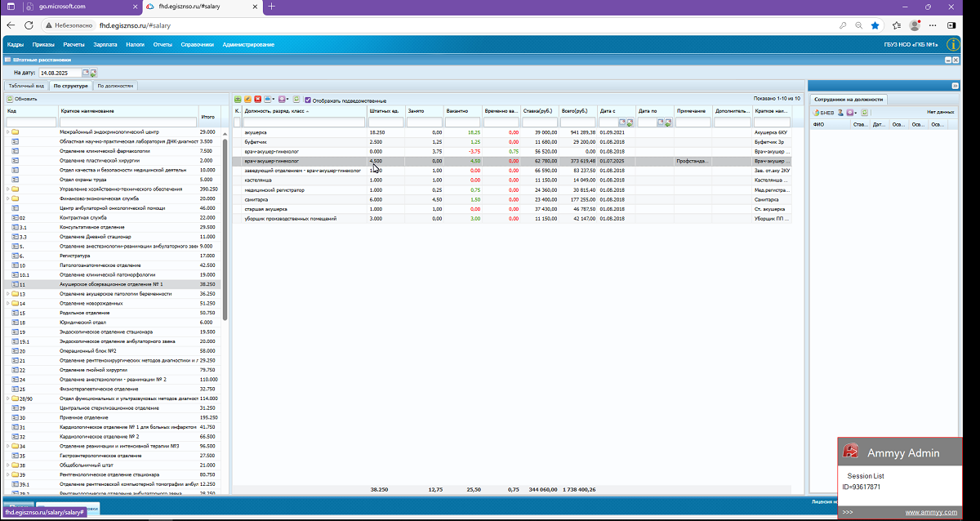Open the 'Налоги' menu
980x521 pixels.
[135, 44]
